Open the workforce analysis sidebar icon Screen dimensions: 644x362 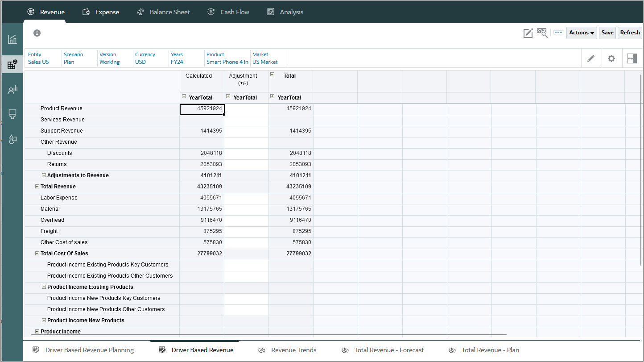pos(12,89)
